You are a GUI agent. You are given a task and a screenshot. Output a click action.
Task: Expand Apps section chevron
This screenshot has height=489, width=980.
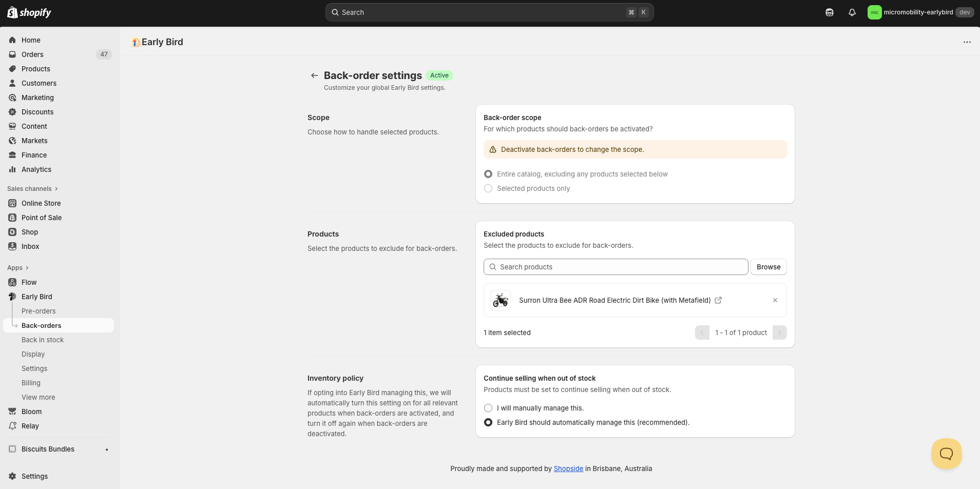[27, 268]
